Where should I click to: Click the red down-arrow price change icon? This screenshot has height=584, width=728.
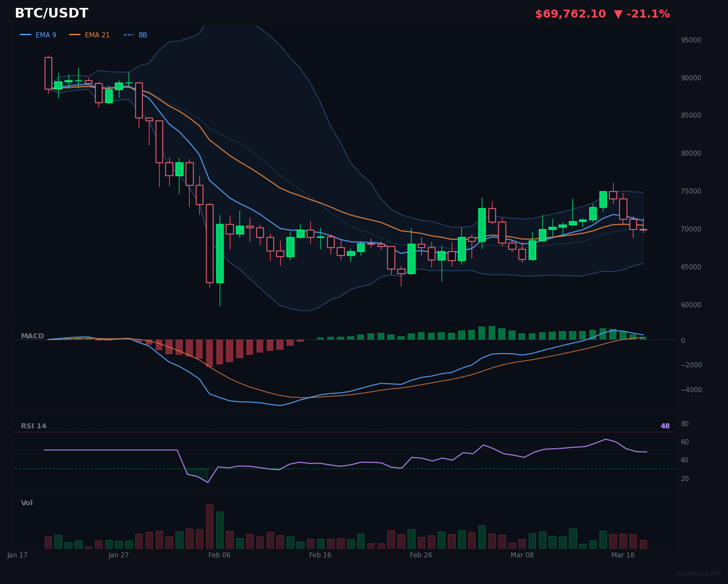click(x=619, y=14)
